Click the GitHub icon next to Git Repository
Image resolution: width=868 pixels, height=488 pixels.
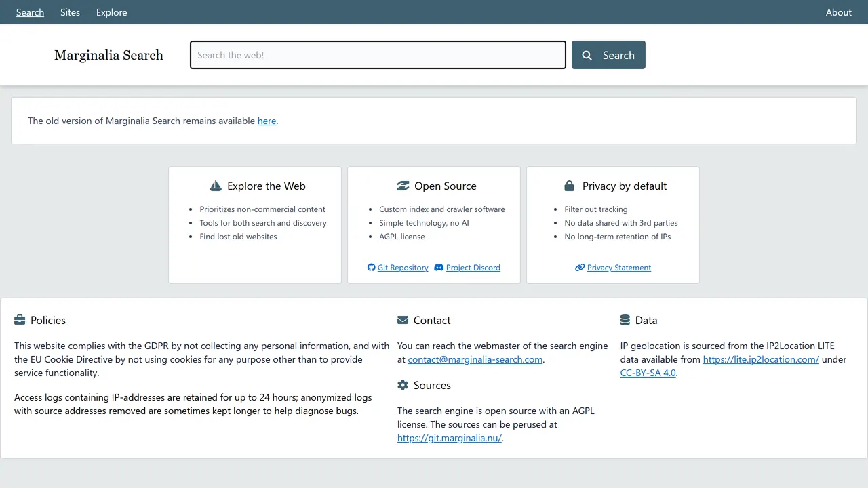click(371, 268)
